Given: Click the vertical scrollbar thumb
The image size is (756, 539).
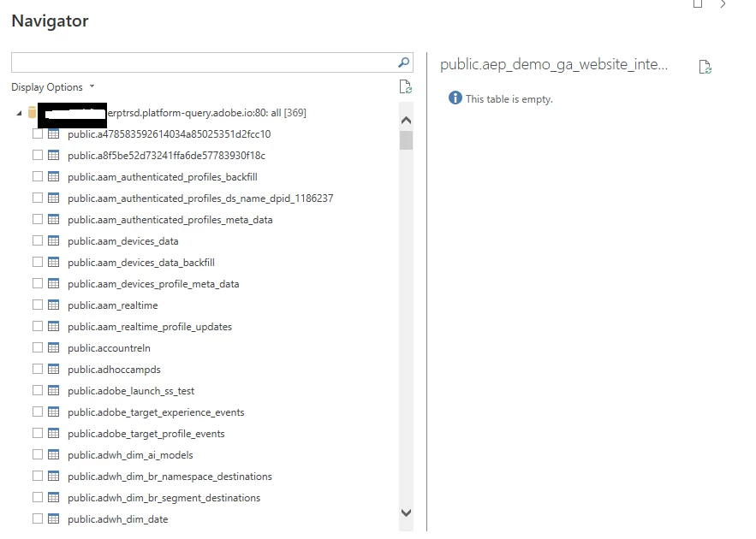Looking at the screenshot, I should coord(406,140).
